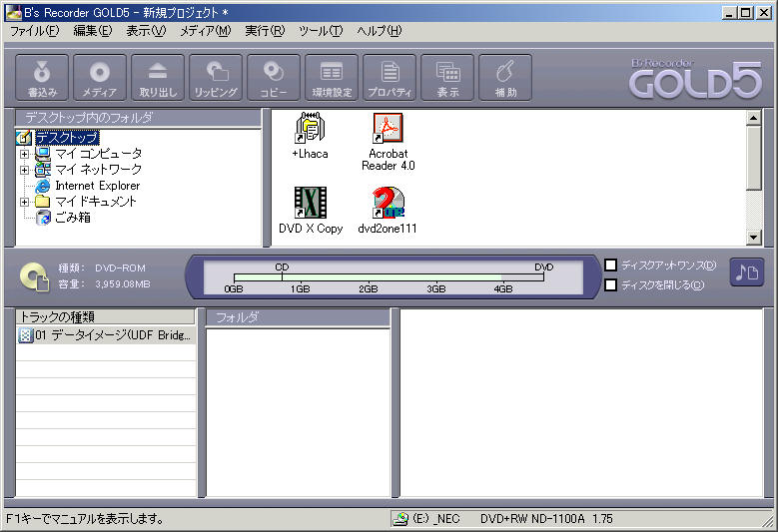
Task: Click the 表示 toolbar button
Action: click(447, 78)
